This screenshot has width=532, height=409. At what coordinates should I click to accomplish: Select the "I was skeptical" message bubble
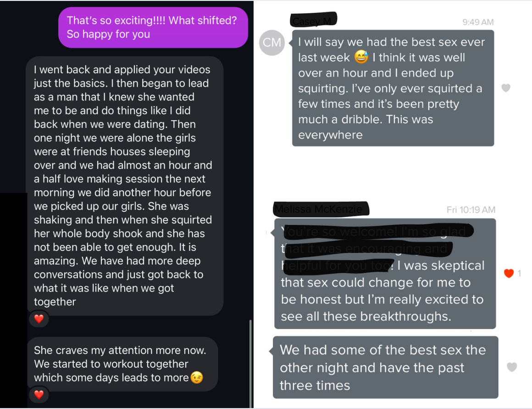(x=384, y=274)
